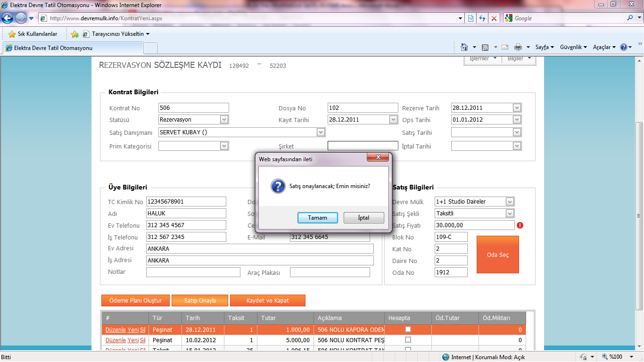644x362 pixels.
Task: Open the Satış Danışmanı SERVET KUBAY dropdown
Action: [321, 132]
